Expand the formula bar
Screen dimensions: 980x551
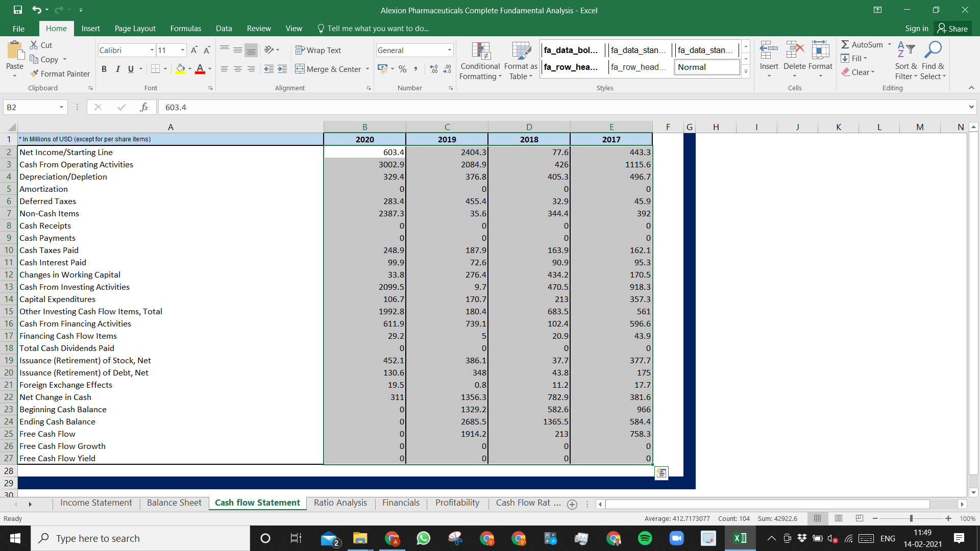971,107
